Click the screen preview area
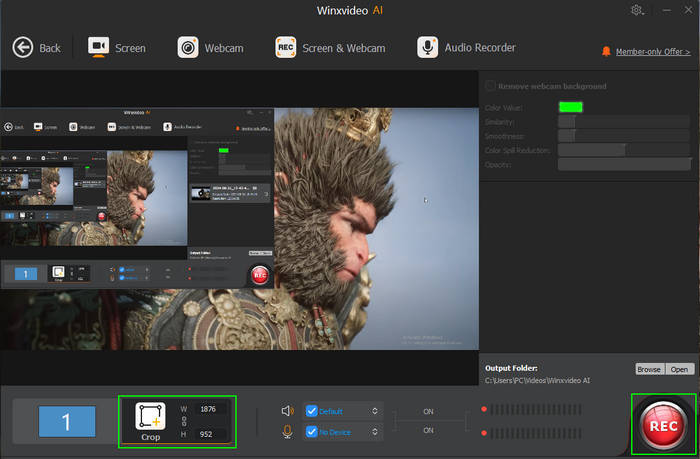 pos(240,229)
